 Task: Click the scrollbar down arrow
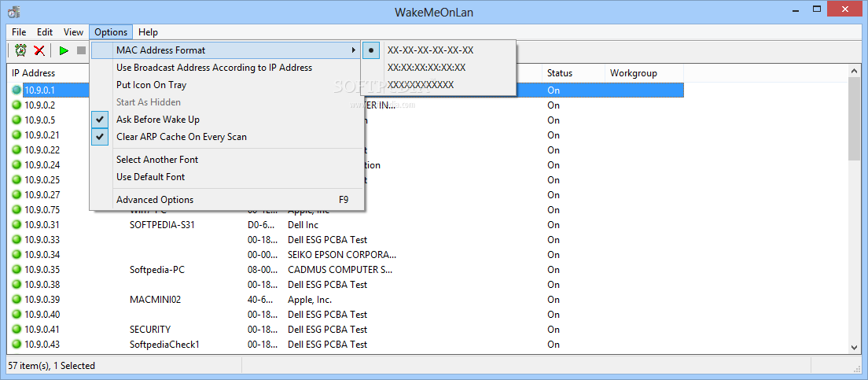point(854,347)
